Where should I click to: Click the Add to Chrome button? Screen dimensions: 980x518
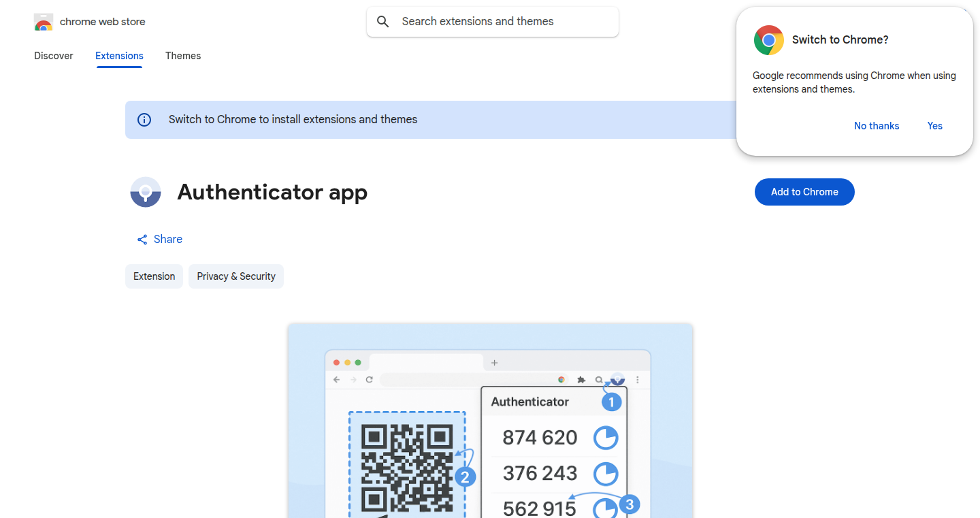point(804,192)
